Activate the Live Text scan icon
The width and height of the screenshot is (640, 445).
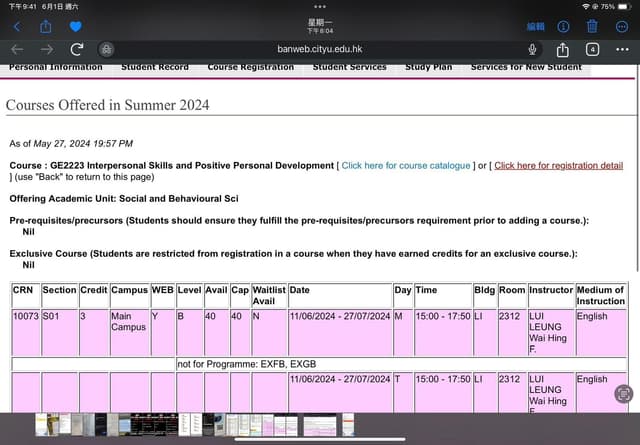(623, 393)
